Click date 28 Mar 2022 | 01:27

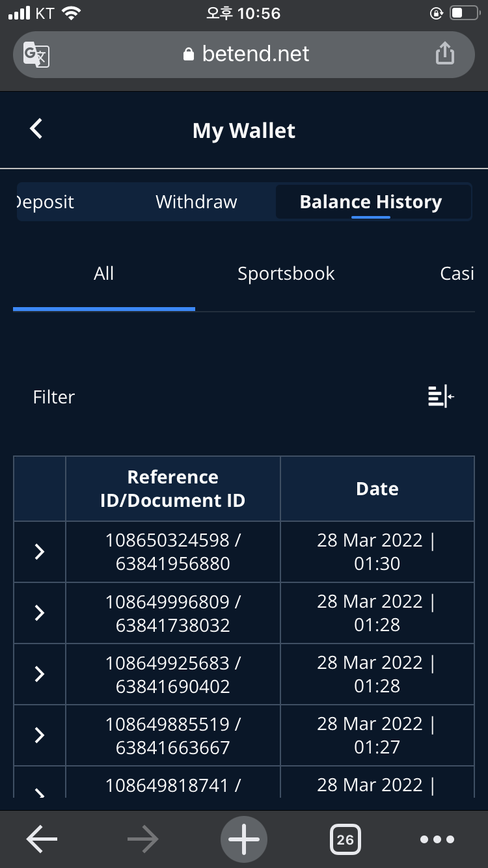pyautogui.click(x=377, y=735)
